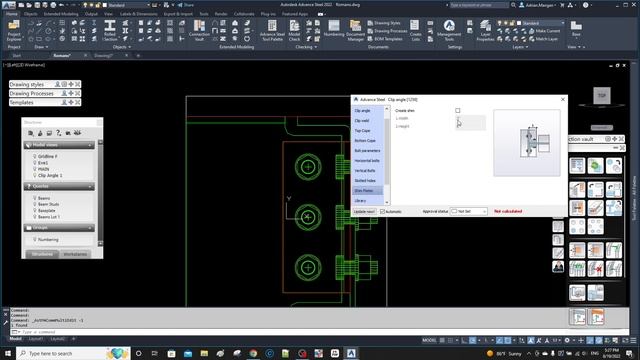Run the Model Check tool
The width and height of the screenshot is (640, 360).
point(294,31)
